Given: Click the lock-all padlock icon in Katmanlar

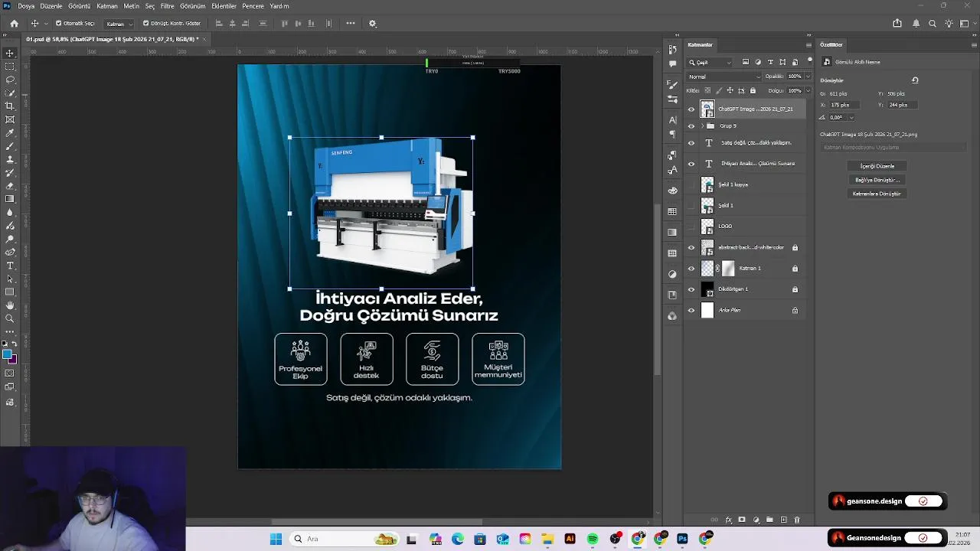Looking at the screenshot, I should click(x=753, y=90).
